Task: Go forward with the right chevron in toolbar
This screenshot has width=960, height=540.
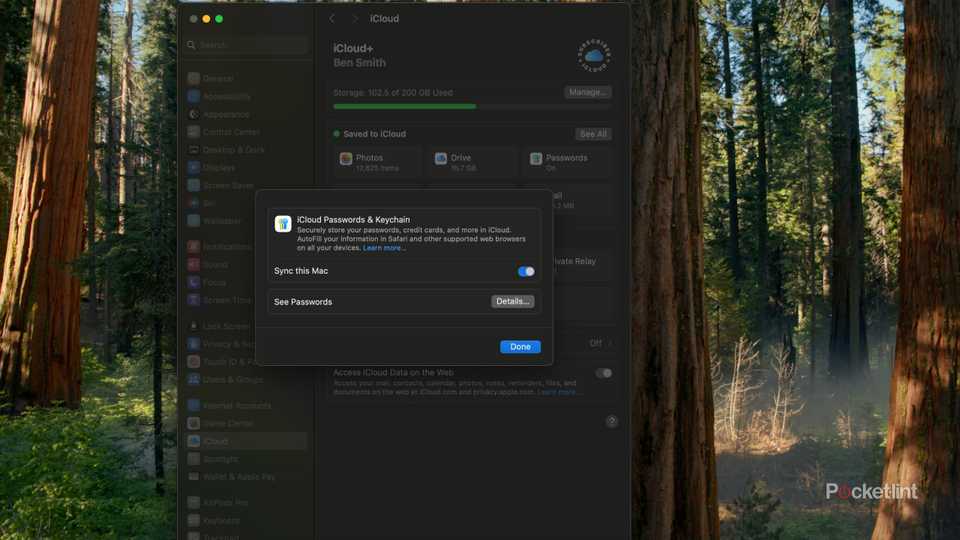Action: coord(354,18)
